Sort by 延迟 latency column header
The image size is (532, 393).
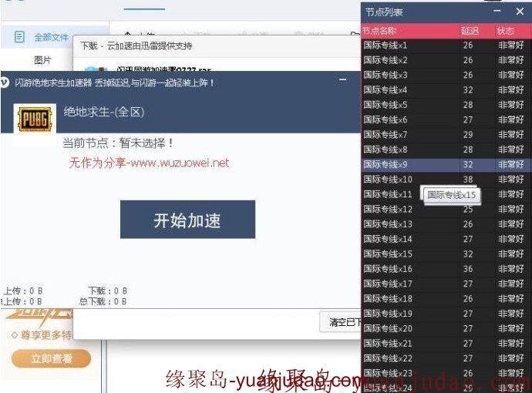click(x=470, y=31)
